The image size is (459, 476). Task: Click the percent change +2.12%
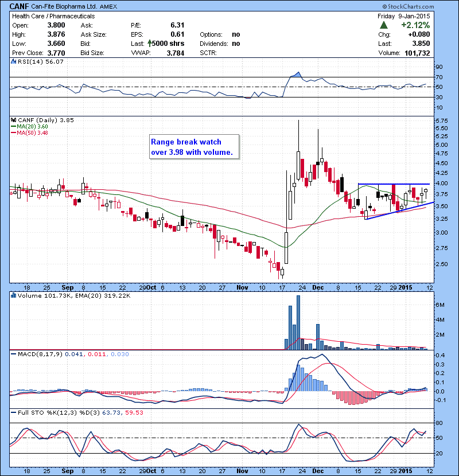tap(415, 25)
